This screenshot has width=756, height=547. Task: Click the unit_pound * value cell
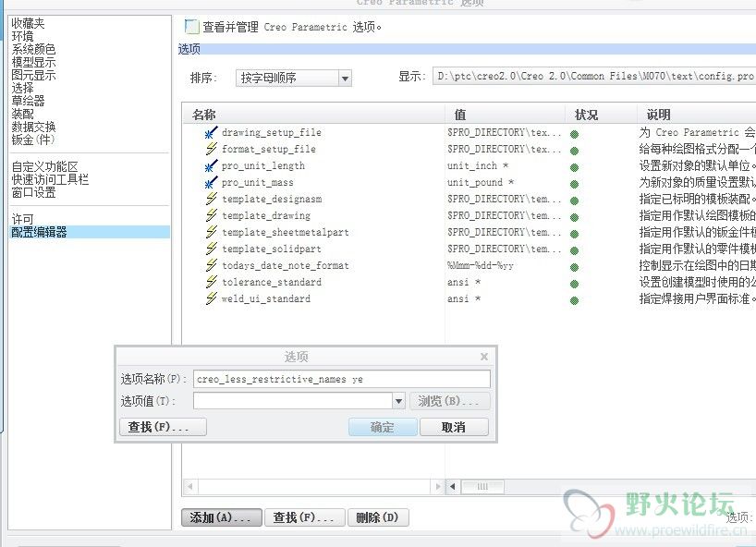coord(481,183)
